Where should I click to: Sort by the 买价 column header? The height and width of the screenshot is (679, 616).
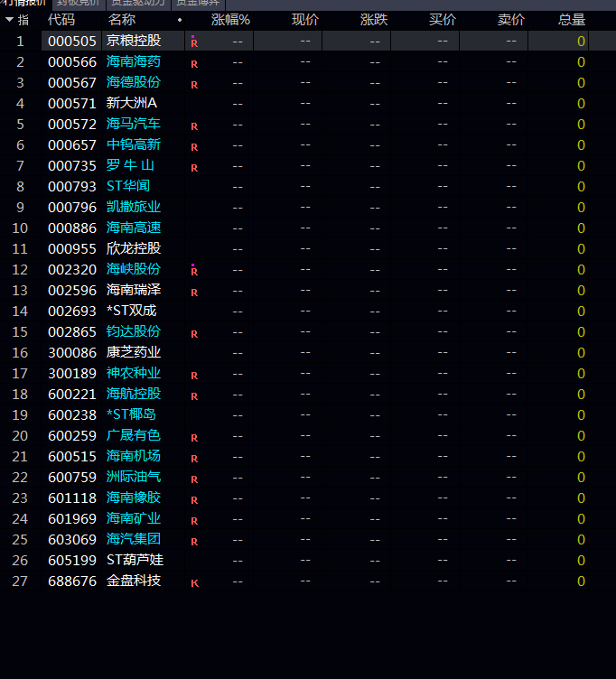click(443, 20)
